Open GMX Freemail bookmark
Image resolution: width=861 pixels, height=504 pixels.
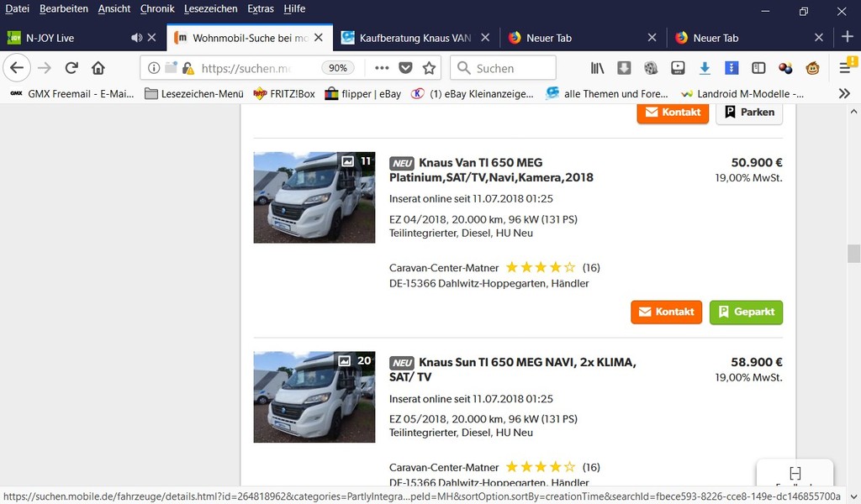72,94
